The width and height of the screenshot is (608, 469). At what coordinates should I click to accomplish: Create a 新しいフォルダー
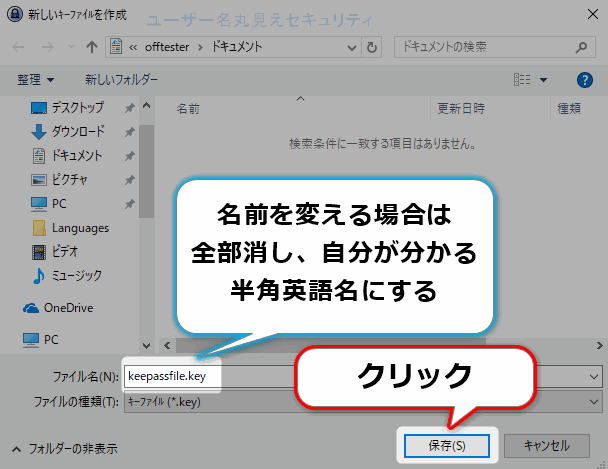[x=121, y=80]
